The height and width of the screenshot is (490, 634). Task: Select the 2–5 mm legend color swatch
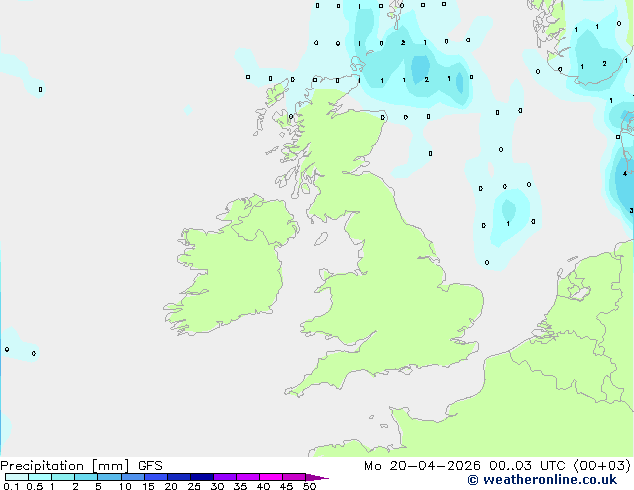click(86, 477)
